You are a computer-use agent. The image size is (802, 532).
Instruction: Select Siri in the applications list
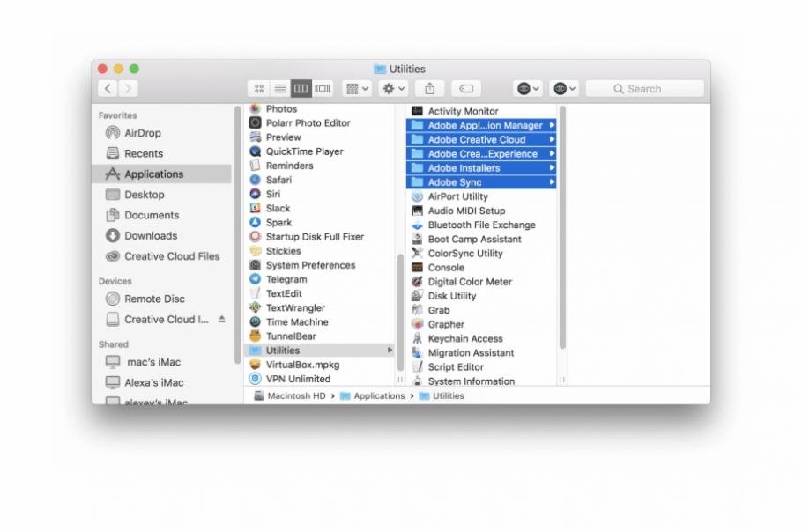pyautogui.click(x=321, y=194)
